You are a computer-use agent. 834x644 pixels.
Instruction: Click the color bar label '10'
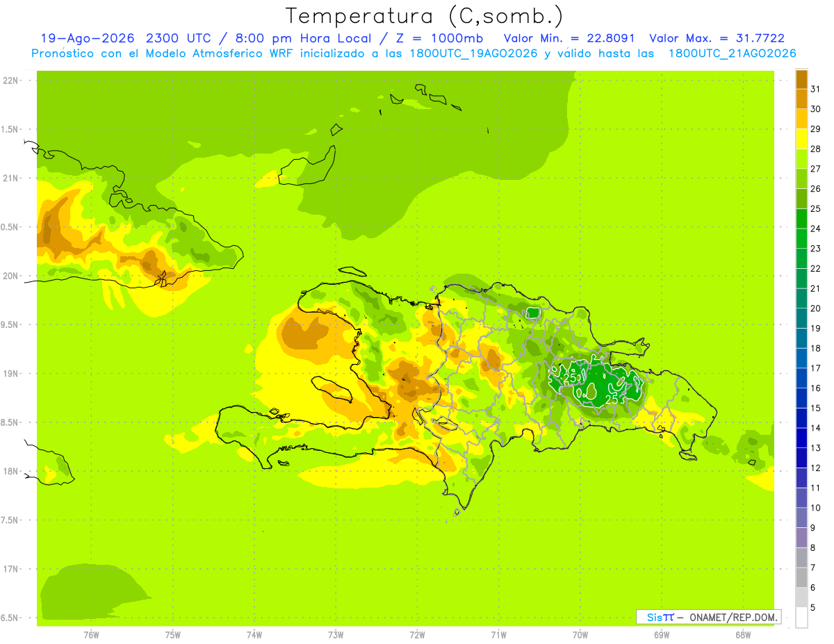coord(815,508)
